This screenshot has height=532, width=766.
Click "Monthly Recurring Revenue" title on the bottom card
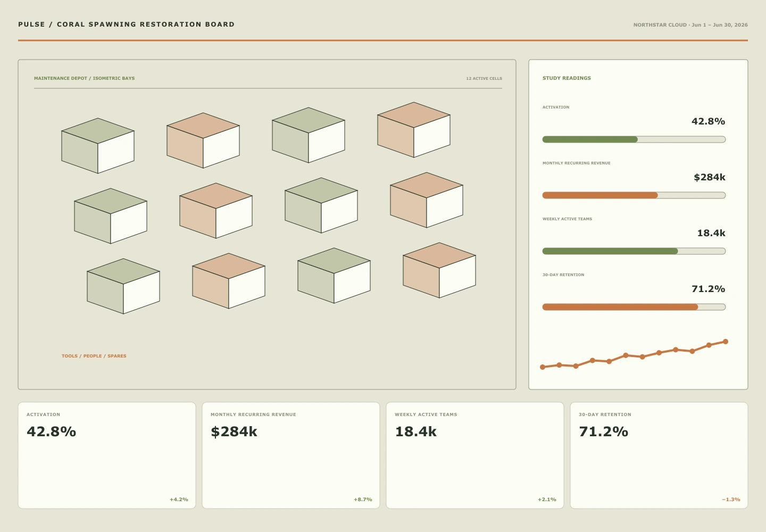click(x=253, y=414)
